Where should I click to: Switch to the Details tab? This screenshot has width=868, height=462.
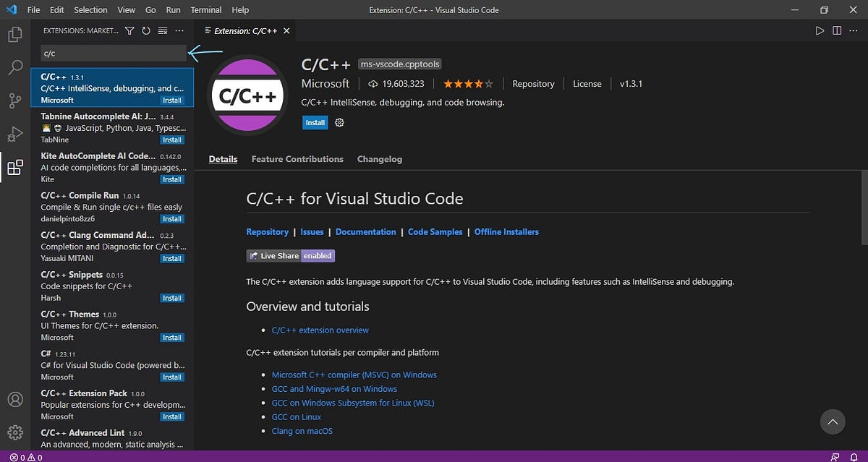click(223, 159)
